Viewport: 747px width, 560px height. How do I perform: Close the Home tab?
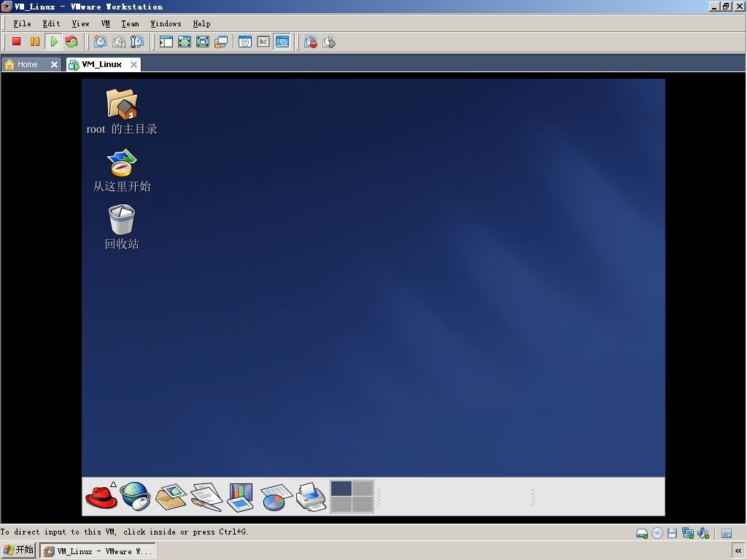tap(54, 64)
